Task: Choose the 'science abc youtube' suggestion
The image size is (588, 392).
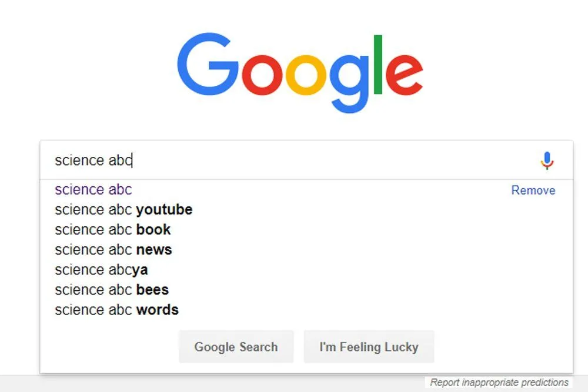Action: [123, 210]
